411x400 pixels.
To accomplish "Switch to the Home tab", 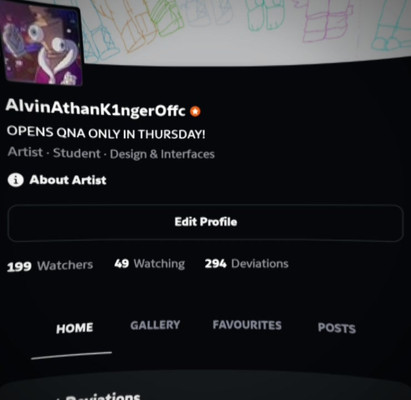I will (74, 328).
